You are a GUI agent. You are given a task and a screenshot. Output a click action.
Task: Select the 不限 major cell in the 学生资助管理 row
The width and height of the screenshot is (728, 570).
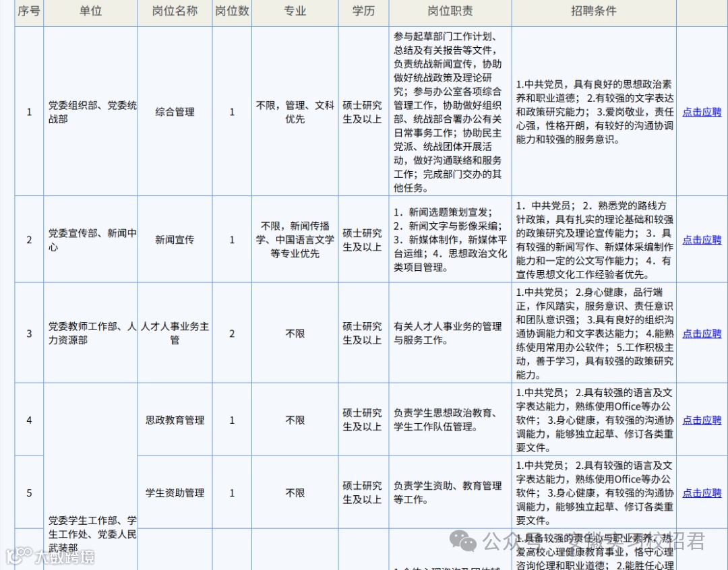pos(295,493)
